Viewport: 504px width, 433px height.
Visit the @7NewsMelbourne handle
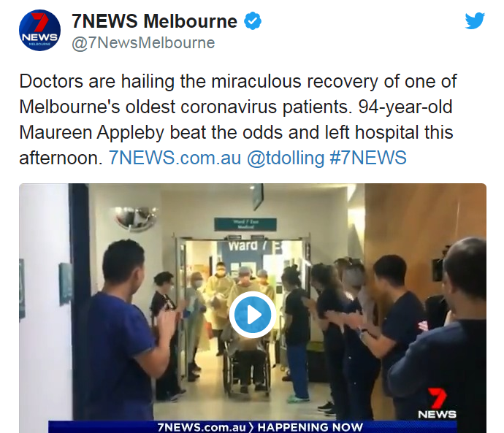click(143, 43)
